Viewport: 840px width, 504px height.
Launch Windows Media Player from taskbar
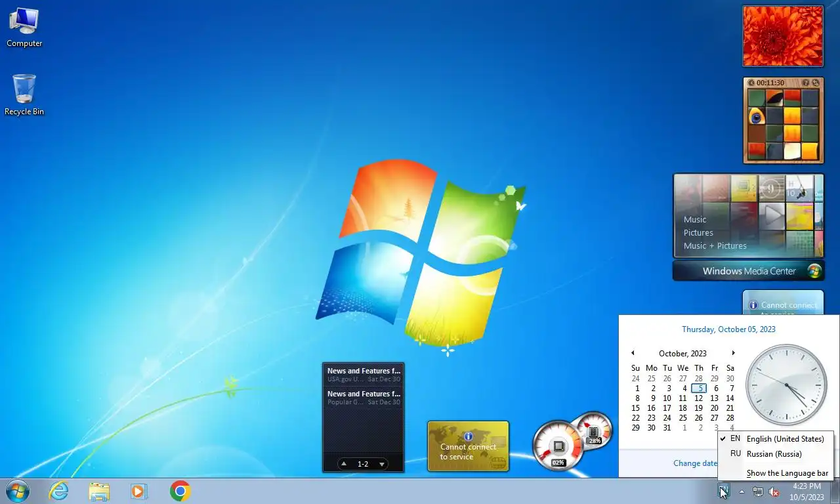click(138, 491)
